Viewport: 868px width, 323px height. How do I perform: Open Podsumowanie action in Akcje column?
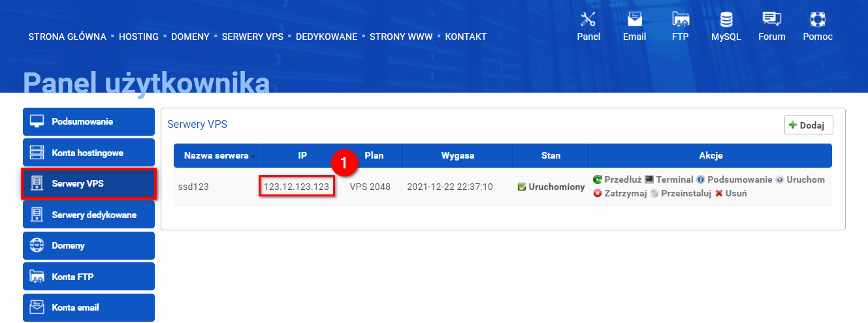point(734,179)
